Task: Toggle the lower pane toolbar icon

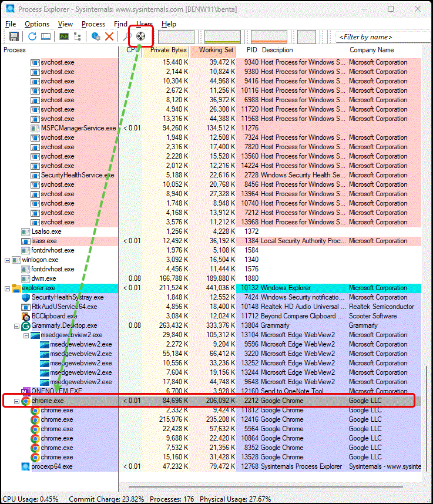Action: (46, 36)
